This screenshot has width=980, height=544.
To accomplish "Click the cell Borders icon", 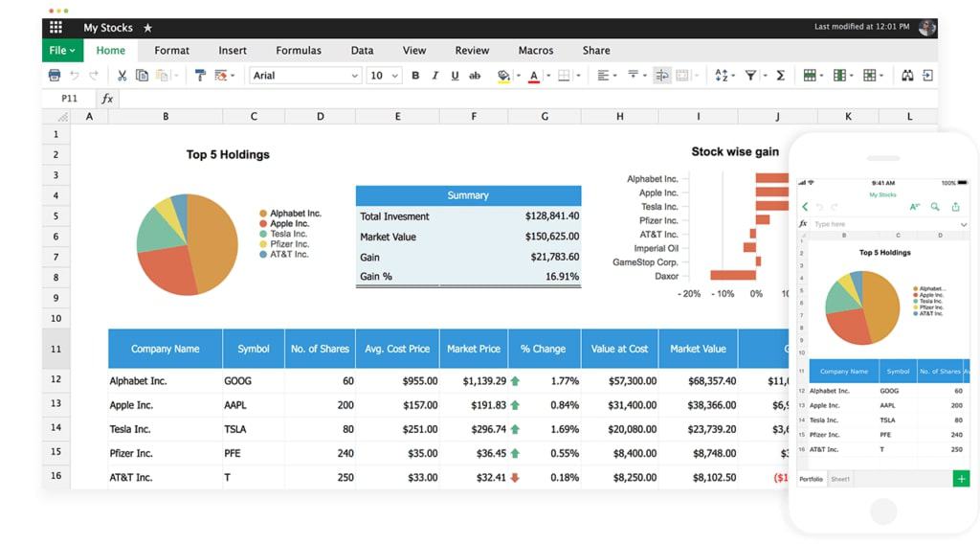I will point(564,76).
